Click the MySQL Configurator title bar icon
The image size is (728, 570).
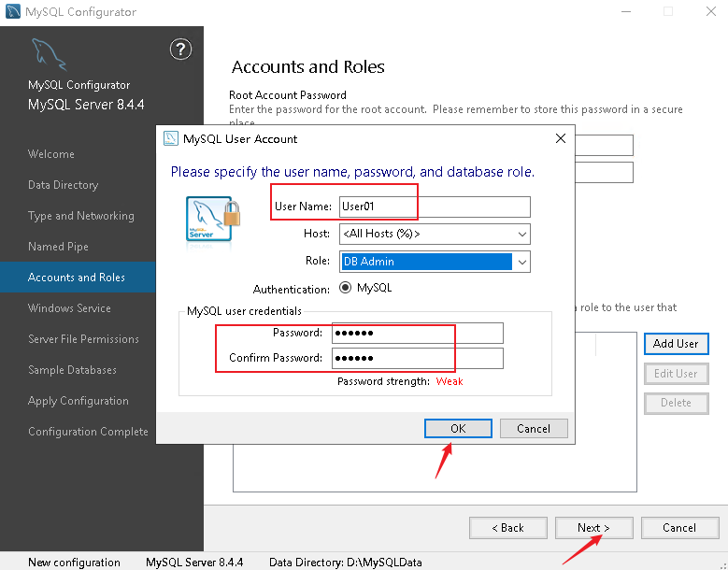point(12,11)
